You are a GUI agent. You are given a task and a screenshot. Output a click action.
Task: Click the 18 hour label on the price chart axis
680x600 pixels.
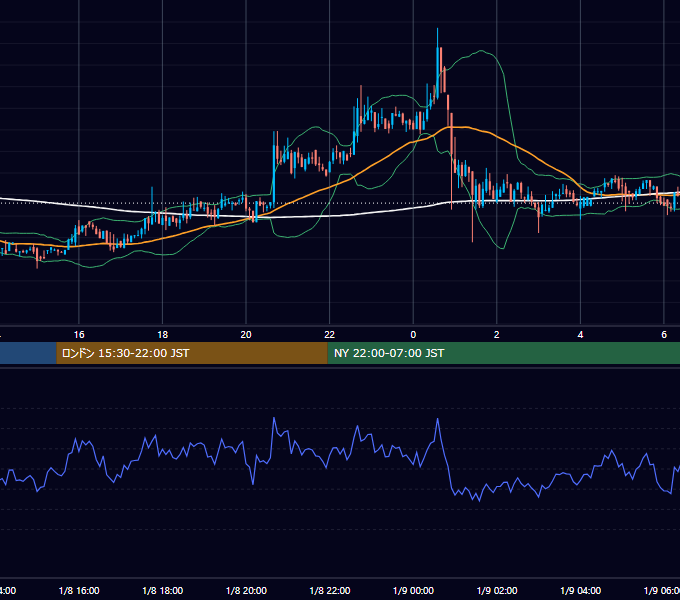[x=163, y=335]
